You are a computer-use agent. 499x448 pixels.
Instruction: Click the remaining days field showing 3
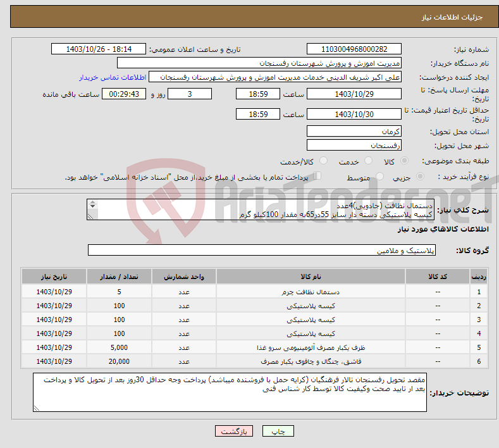(x=190, y=94)
